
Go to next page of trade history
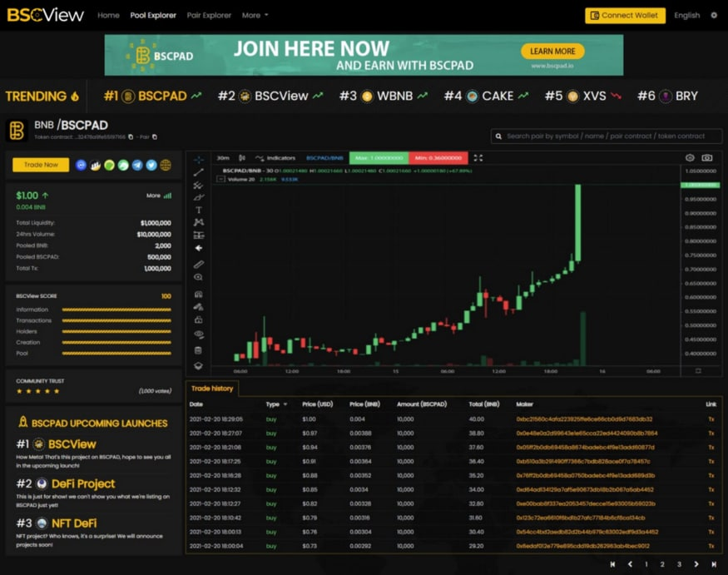click(x=696, y=564)
